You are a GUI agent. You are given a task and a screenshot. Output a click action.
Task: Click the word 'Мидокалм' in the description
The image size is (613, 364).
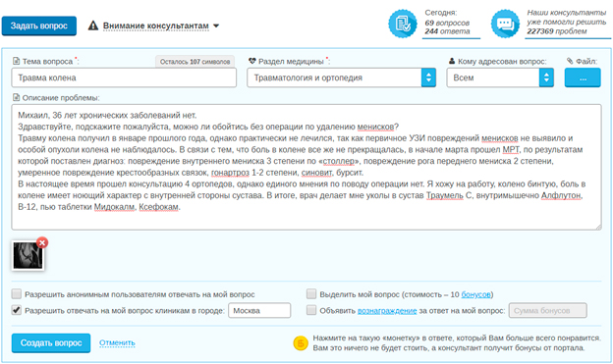click(115, 207)
